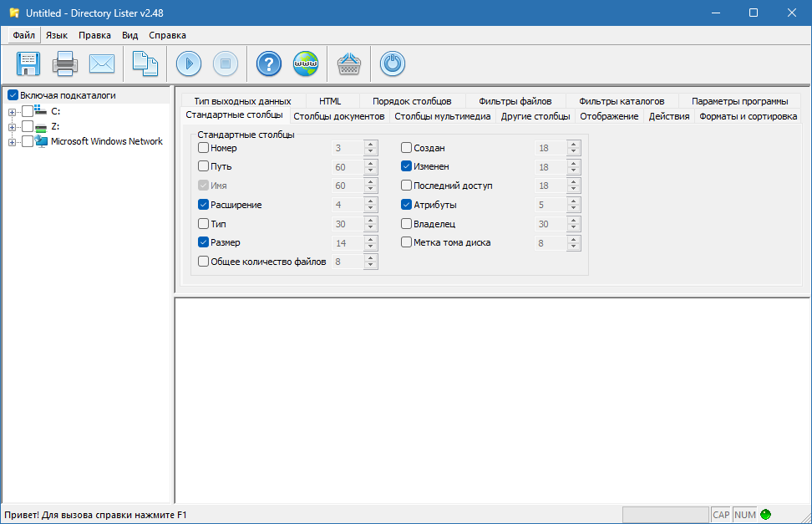Screen dimensions: 812x524
Task: Click the Z: drive icon
Action: [x=40, y=126]
